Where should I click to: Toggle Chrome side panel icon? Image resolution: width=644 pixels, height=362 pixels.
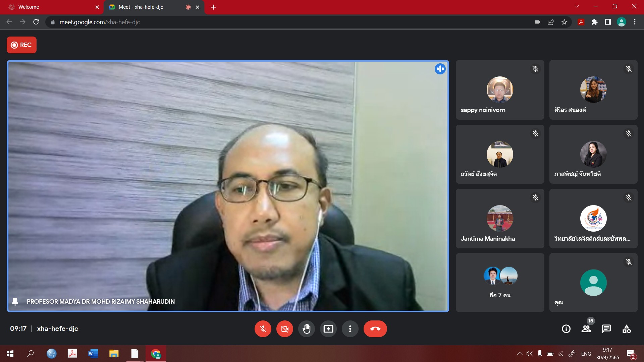(608, 22)
